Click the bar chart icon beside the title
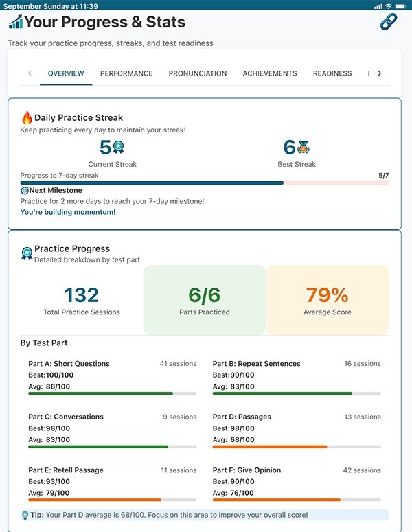Image resolution: width=412 pixels, height=532 pixels. pyautogui.click(x=16, y=22)
